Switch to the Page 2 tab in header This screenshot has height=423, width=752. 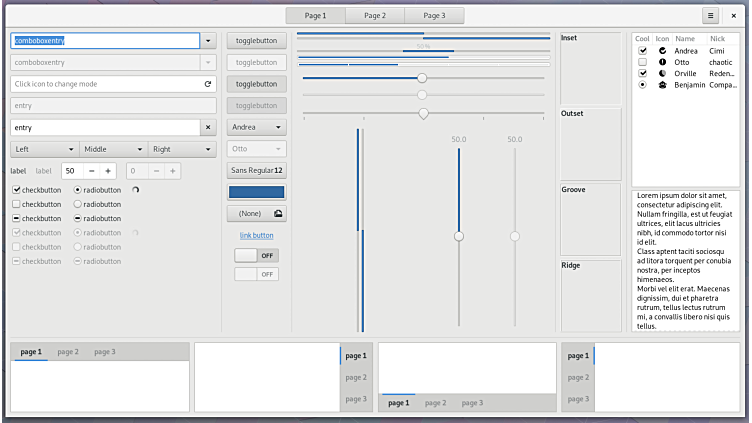(375, 16)
